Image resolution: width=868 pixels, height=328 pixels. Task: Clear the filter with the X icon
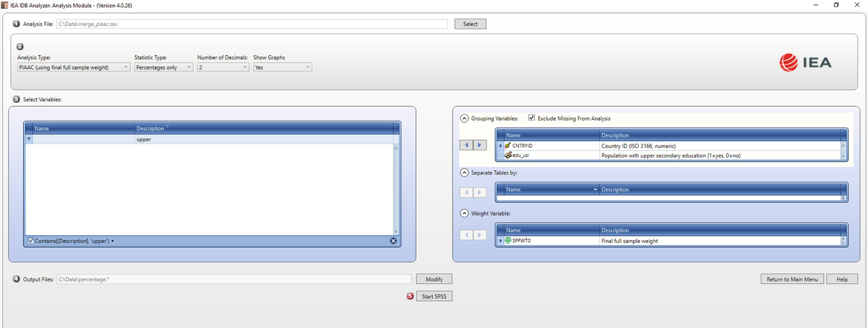pyautogui.click(x=394, y=241)
